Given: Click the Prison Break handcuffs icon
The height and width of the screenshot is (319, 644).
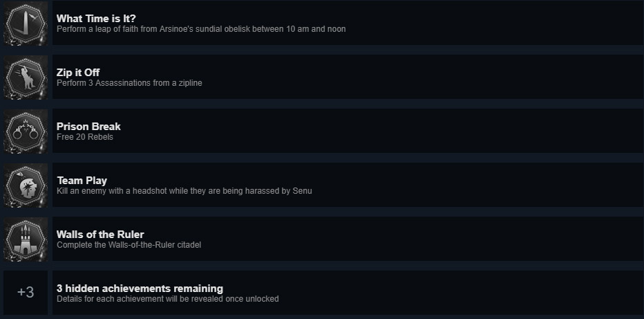Looking at the screenshot, I should click(x=26, y=131).
